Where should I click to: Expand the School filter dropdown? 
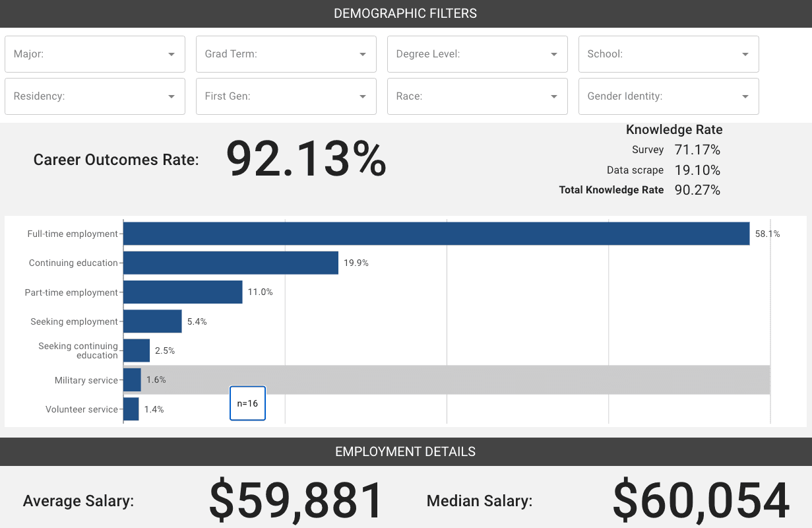point(669,54)
